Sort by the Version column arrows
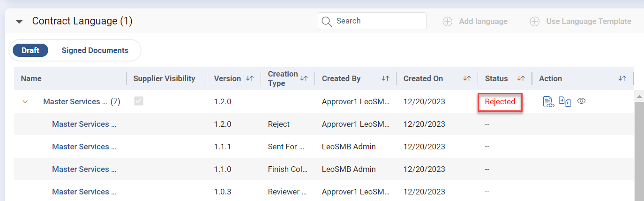644x201 pixels. tap(250, 78)
